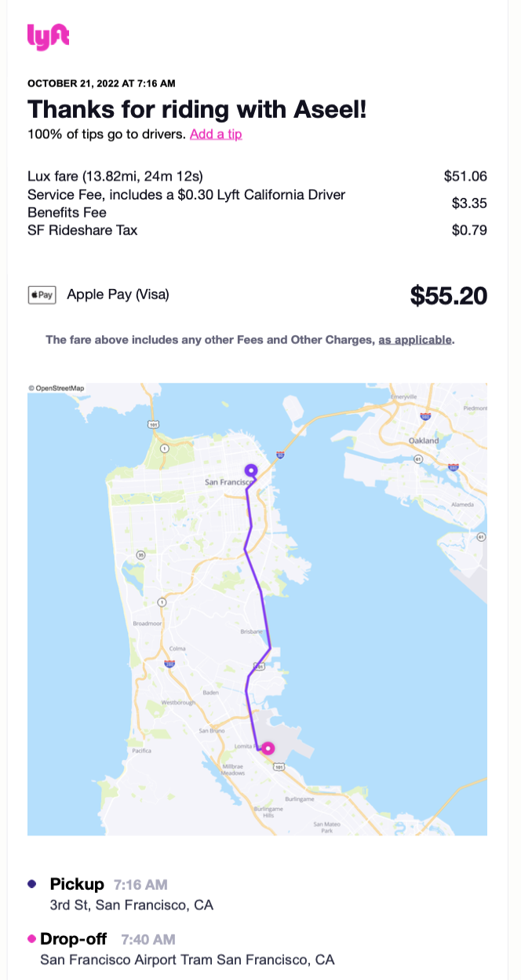The width and height of the screenshot is (521, 980).
Task: Click the San Francisco Airport Tram address
Action: click(x=188, y=960)
